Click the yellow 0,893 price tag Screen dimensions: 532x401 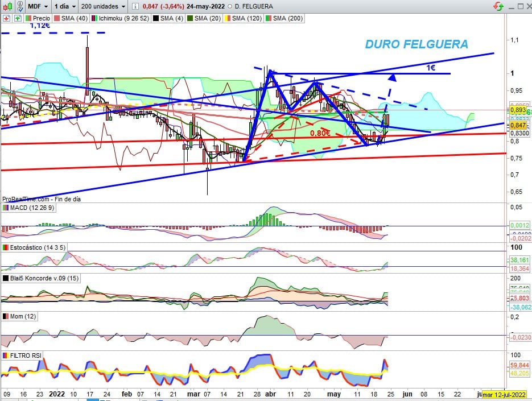point(518,110)
